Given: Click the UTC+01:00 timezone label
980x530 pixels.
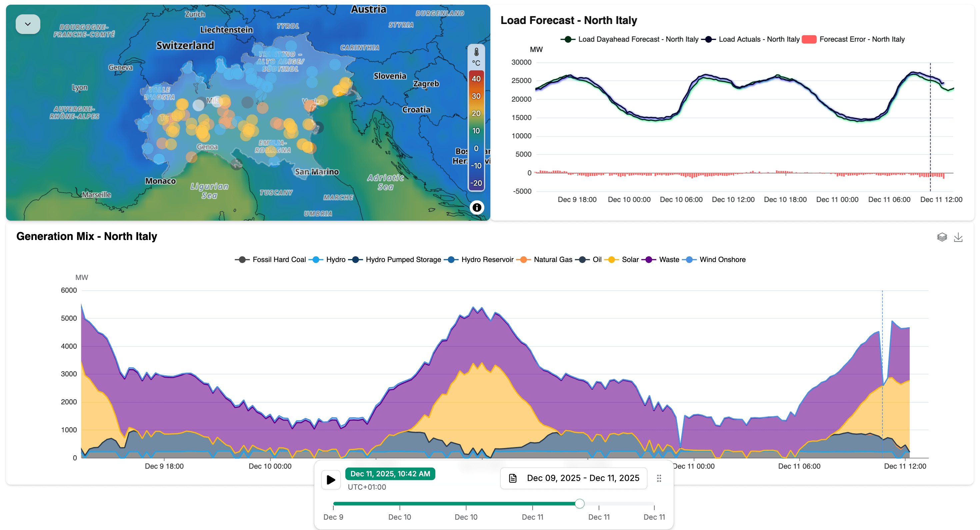Looking at the screenshot, I should [x=367, y=487].
